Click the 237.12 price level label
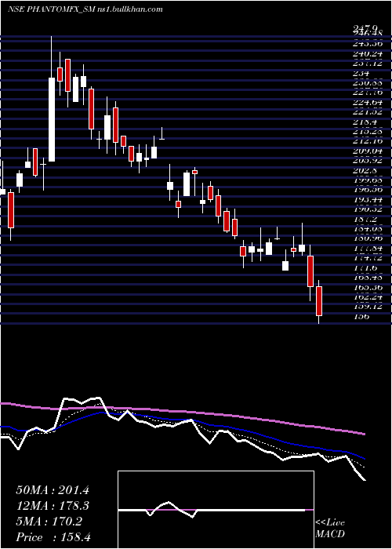392x549 pixels. click(x=368, y=64)
